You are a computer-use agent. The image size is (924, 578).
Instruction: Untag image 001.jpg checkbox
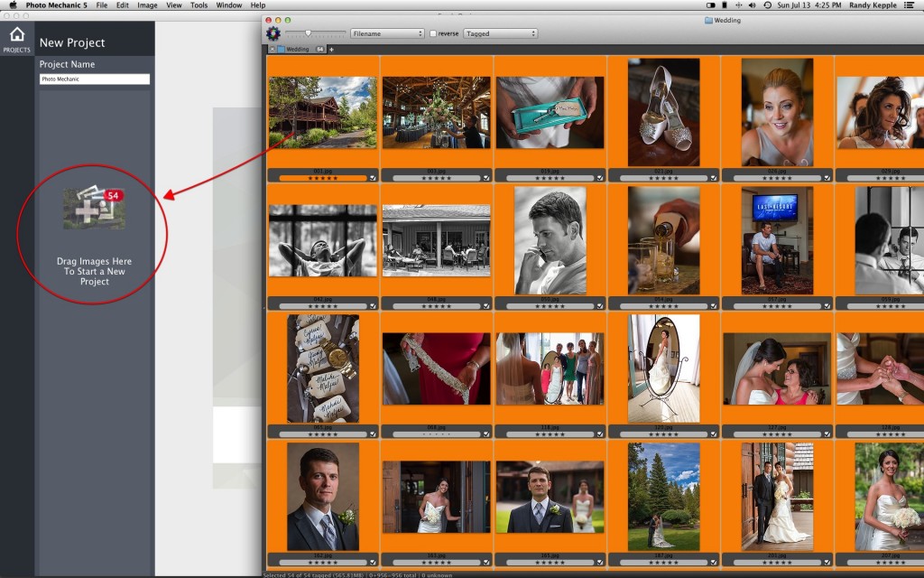click(373, 178)
